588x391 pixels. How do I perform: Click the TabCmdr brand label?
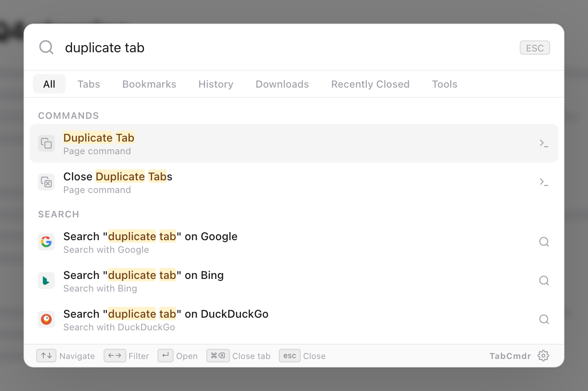tap(510, 356)
